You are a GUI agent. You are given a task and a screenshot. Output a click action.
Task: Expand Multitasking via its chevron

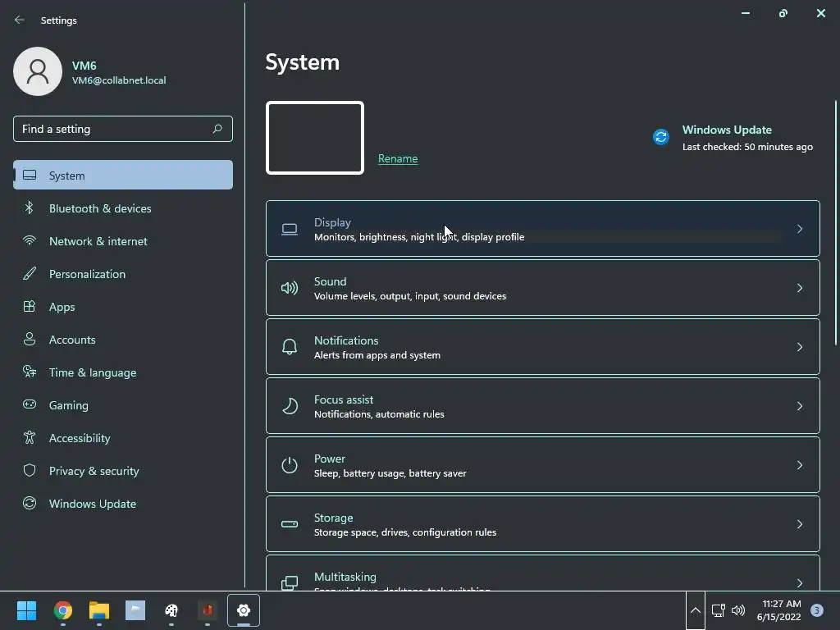point(799,583)
